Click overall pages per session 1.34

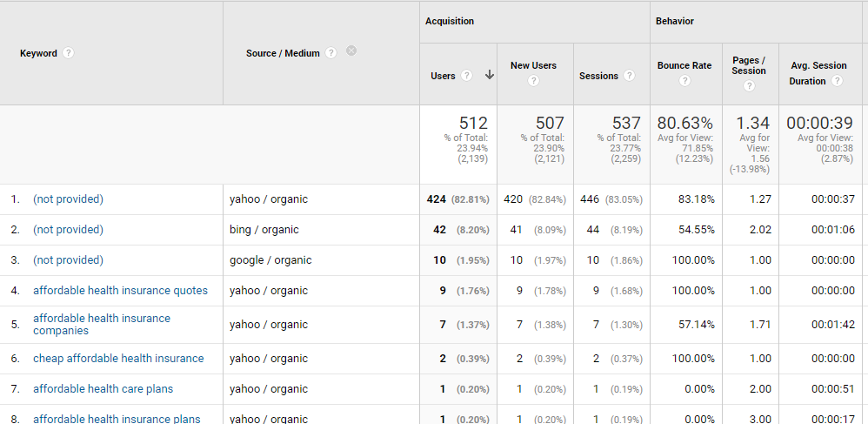753,123
